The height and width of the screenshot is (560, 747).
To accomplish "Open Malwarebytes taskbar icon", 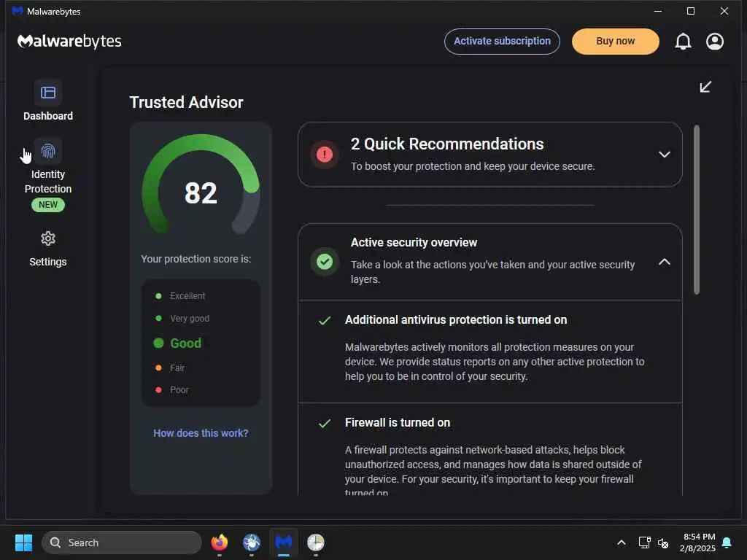I will tap(284, 542).
